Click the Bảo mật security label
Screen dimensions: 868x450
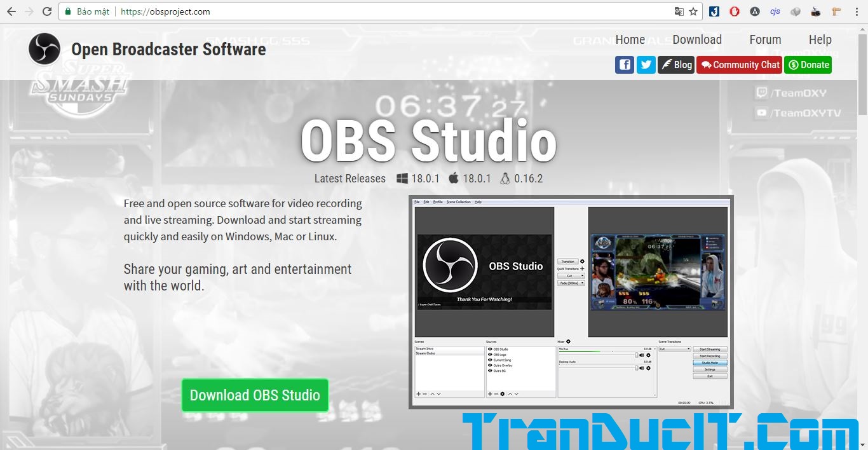pos(93,11)
